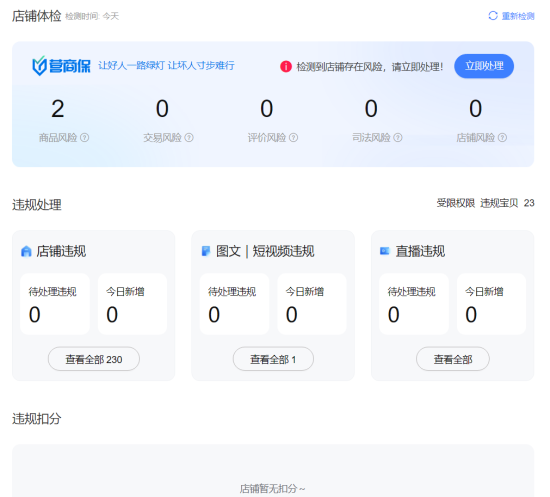The width and height of the screenshot is (550, 497).
Task: Open the 违规宝贝 23 link
Action: coord(507,203)
